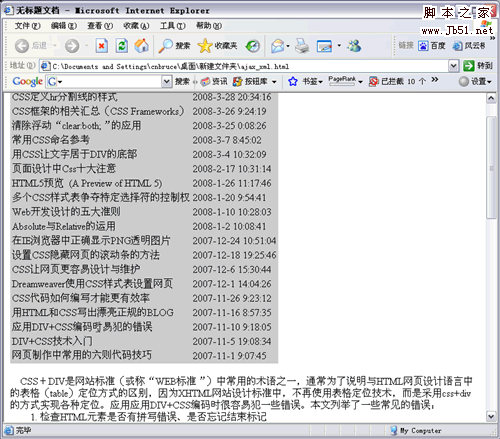Expand the Google toolbar overflow chevron
The image size is (500, 439).
pyautogui.click(x=435, y=79)
